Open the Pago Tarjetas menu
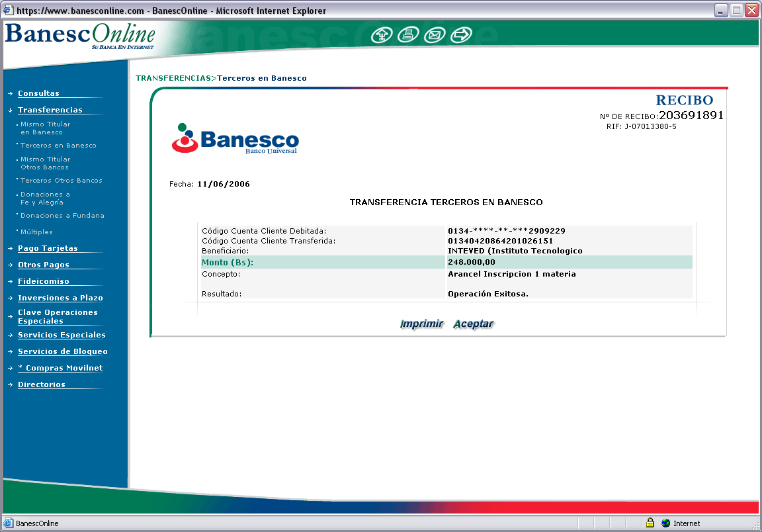 (48, 248)
